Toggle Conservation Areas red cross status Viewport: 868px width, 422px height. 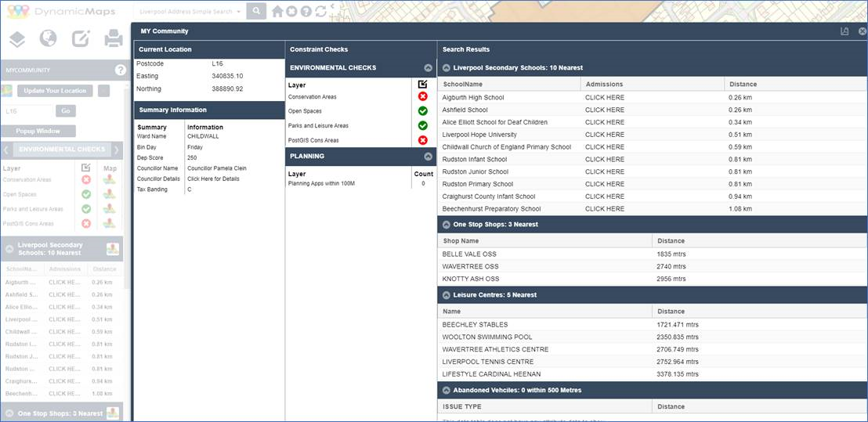[x=423, y=97]
